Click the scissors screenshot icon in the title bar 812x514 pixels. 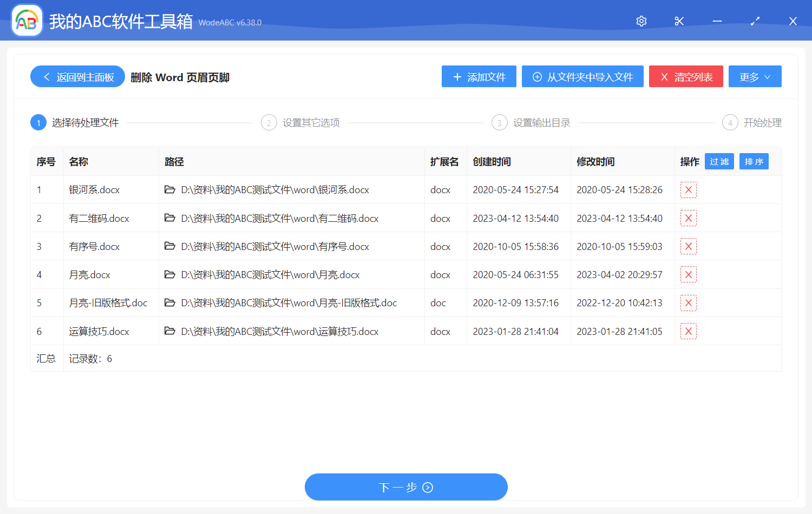click(679, 21)
